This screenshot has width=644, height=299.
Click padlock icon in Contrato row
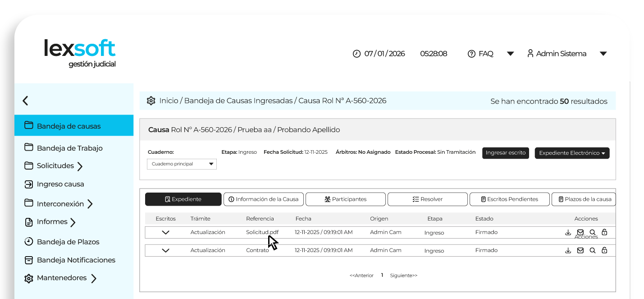605,250
